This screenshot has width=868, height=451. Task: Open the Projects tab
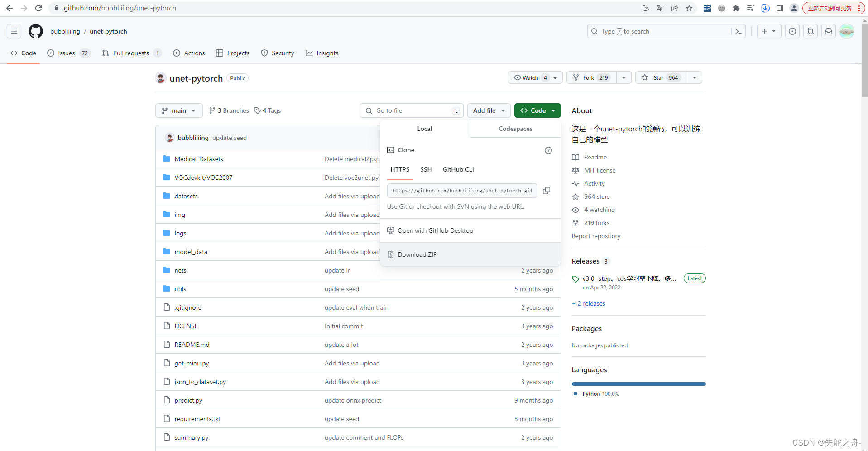coord(233,53)
